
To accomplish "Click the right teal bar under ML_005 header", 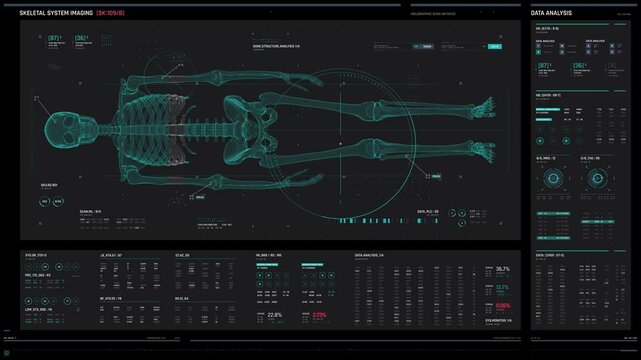I will coord(313,265).
